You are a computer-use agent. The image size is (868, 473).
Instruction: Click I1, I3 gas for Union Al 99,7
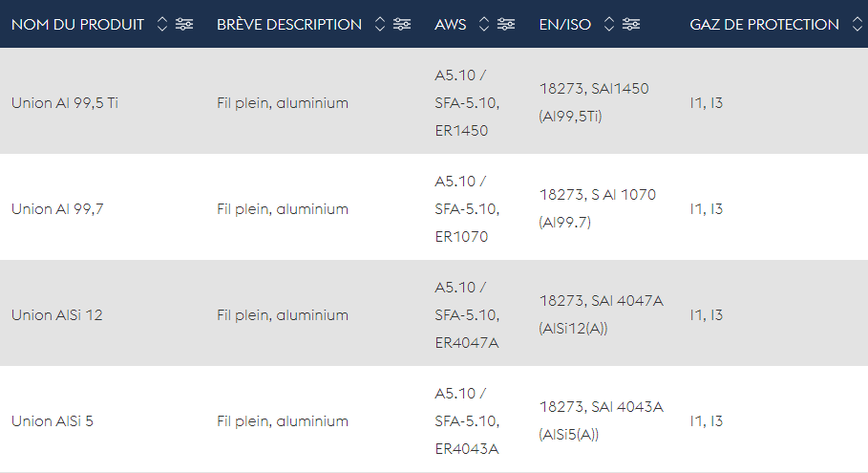coord(706,208)
